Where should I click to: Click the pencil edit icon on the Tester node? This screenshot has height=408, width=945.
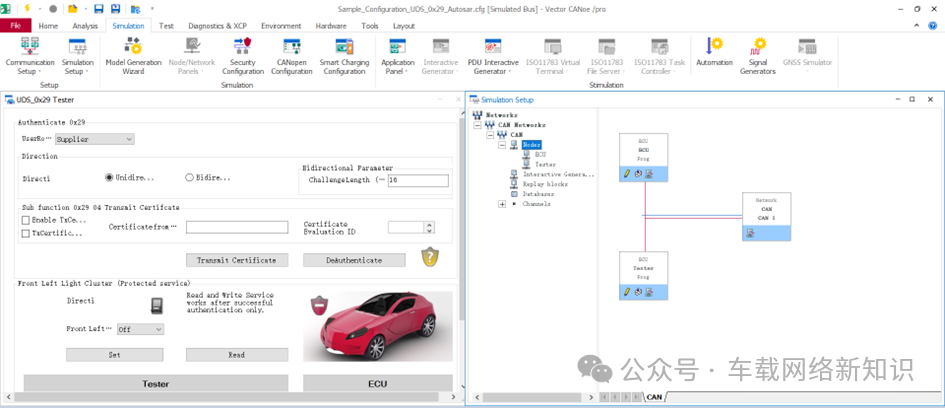[627, 292]
